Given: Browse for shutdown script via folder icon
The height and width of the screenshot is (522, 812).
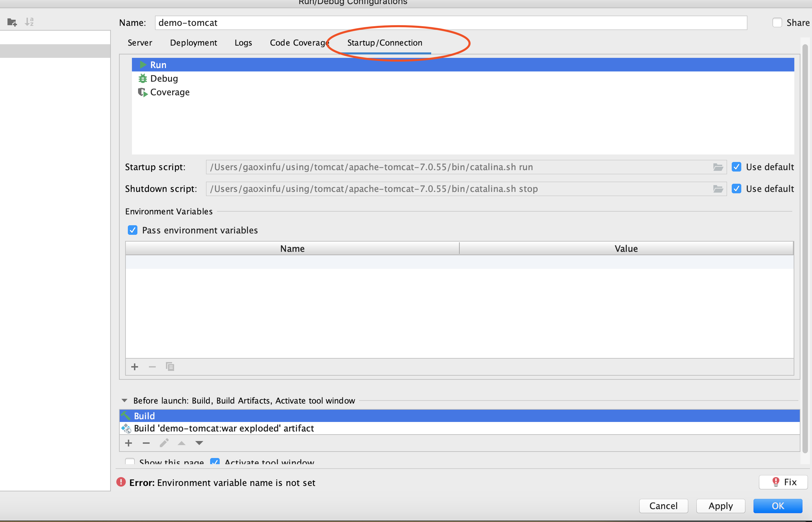Looking at the screenshot, I should (x=718, y=189).
